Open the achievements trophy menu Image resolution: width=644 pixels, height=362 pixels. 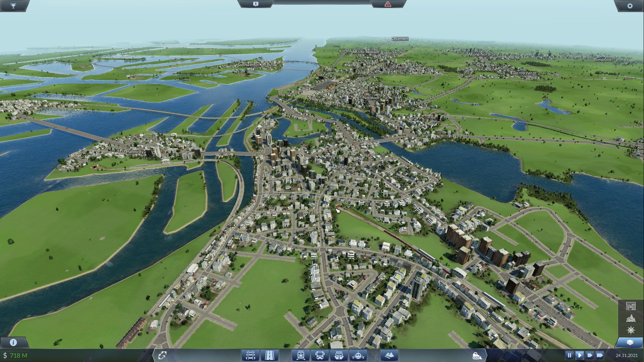tap(13, 6)
